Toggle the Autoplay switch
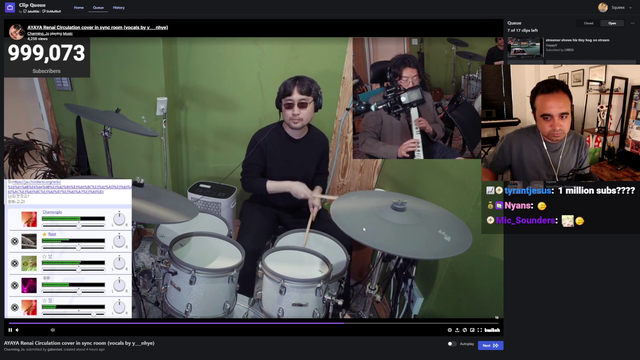 tap(452, 344)
